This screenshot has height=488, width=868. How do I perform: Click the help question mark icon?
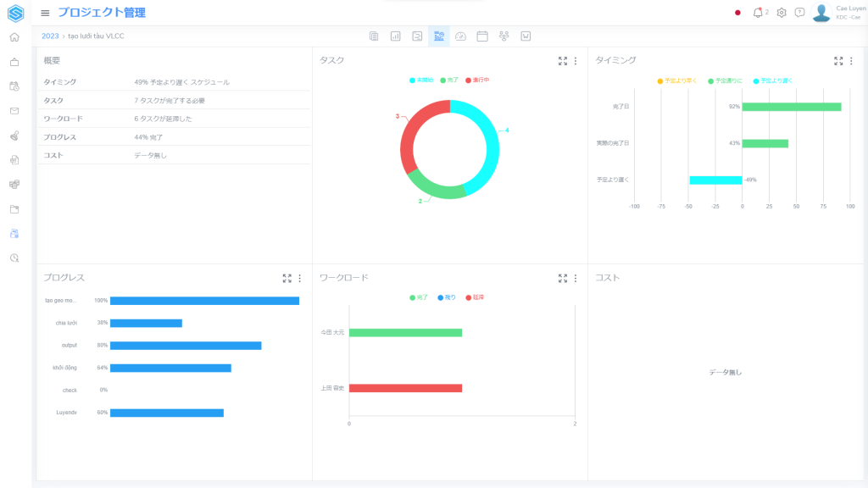(799, 13)
